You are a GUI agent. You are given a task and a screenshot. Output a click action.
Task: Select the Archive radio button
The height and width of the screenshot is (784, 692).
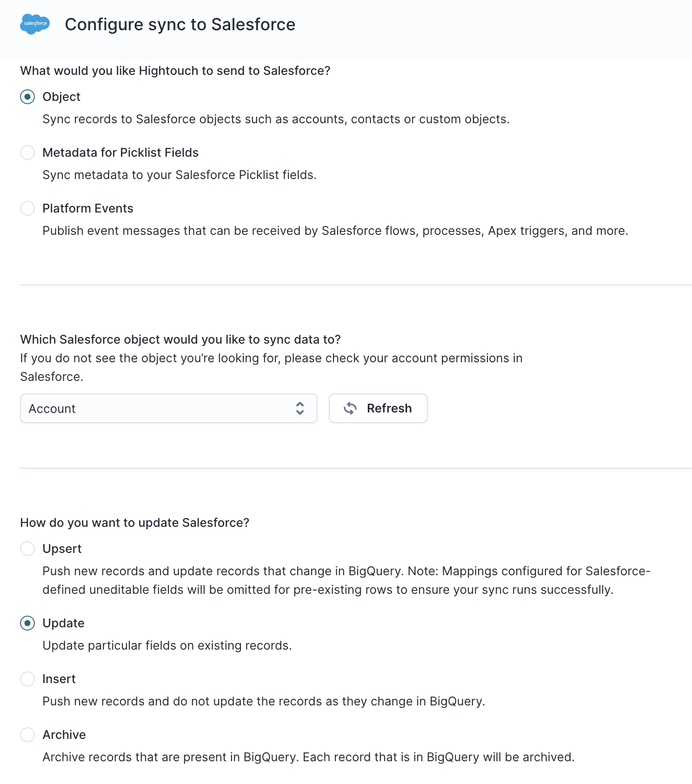click(x=27, y=735)
